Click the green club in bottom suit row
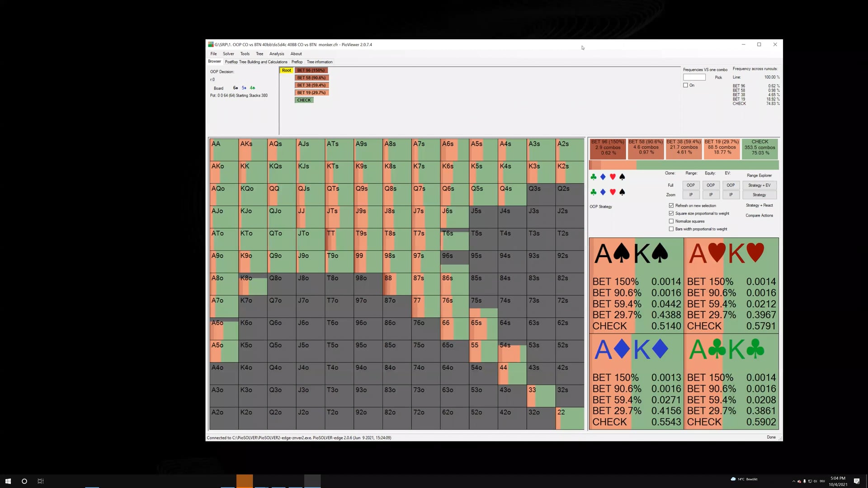 coord(594,192)
